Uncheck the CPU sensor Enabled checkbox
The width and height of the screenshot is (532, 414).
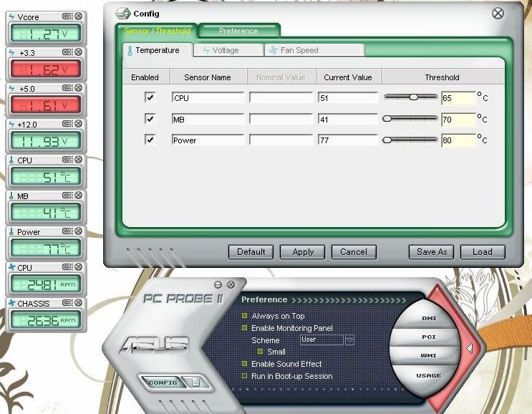(x=150, y=97)
